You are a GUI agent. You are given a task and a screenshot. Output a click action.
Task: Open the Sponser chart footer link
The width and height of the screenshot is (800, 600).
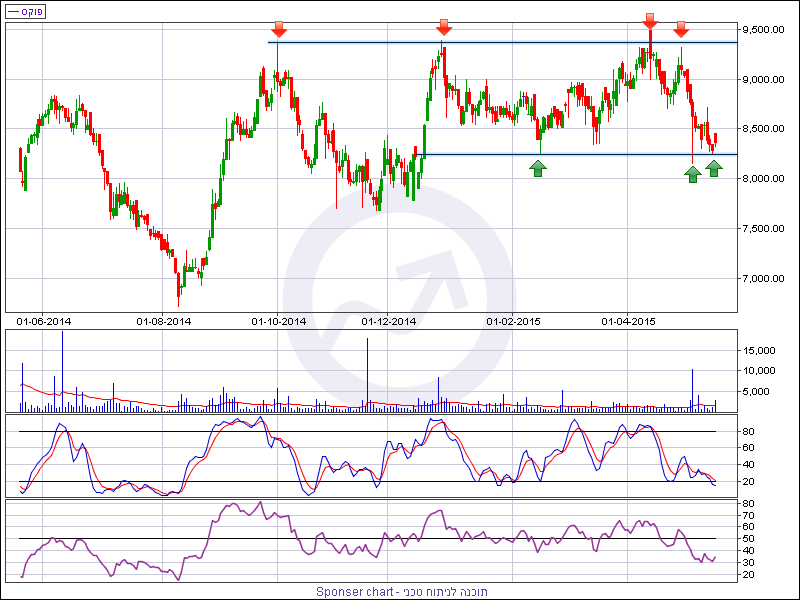click(x=400, y=591)
